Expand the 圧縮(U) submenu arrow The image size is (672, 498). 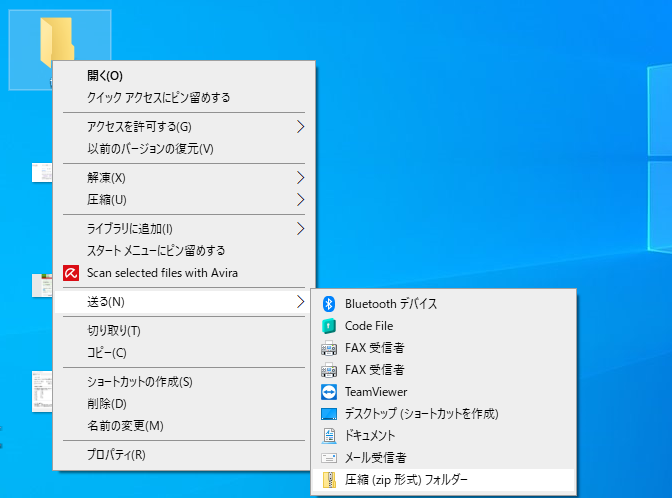pyautogui.click(x=300, y=199)
